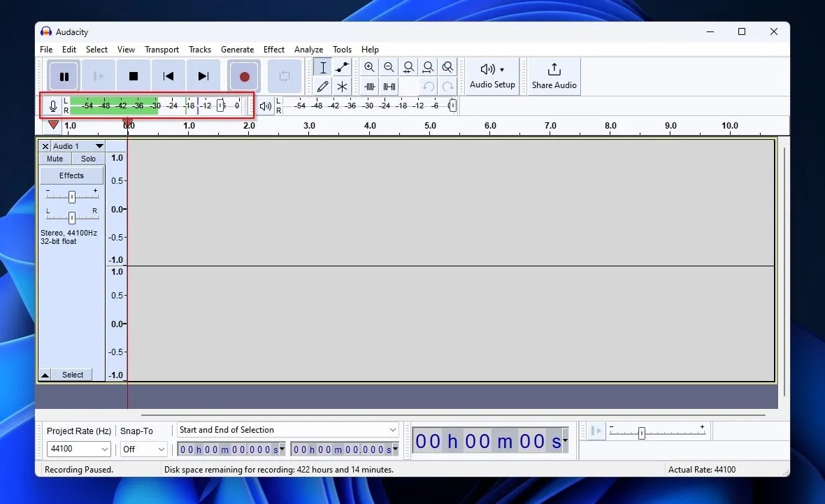The image size is (825, 504).
Task: Click the red Record button
Action: coord(244,75)
